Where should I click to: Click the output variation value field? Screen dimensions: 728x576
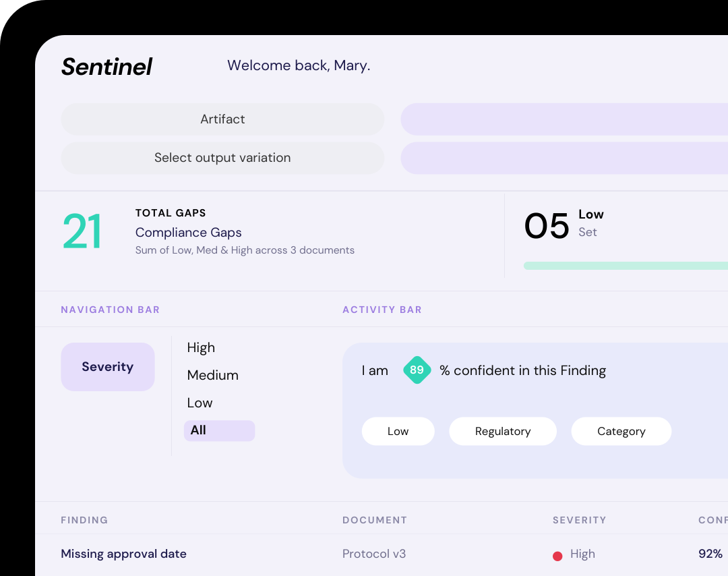point(564,158)
